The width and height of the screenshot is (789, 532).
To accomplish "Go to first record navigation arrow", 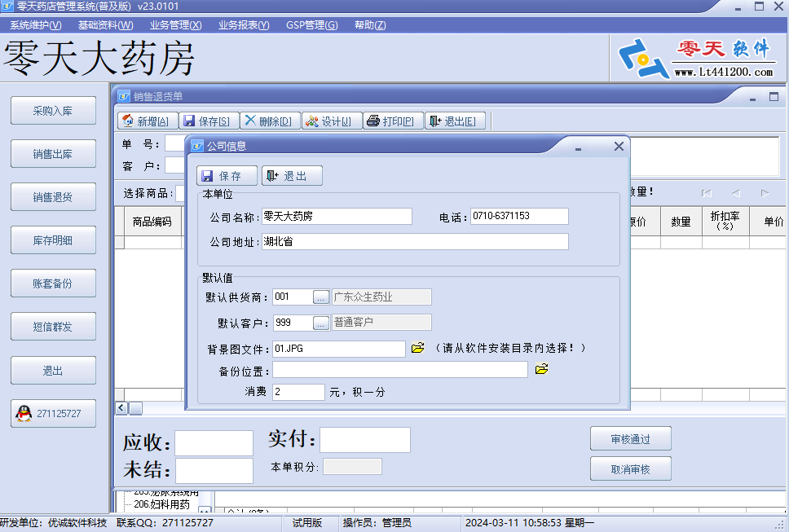I will pos(707,193).
